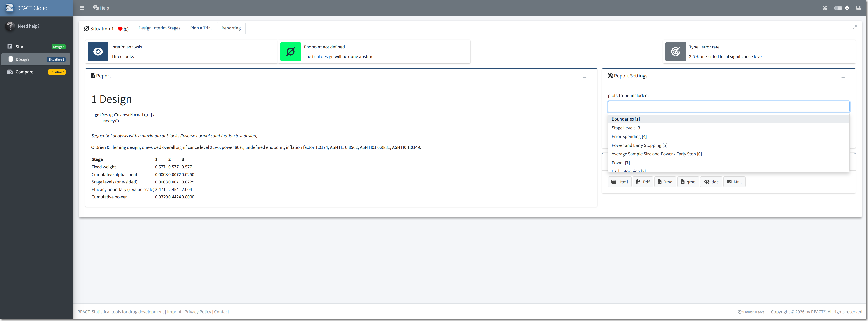Maximize the Situation 1 panel with expand arrows
Image resolution: width=868 pixels, height=321 pixels.
(854, 27)
